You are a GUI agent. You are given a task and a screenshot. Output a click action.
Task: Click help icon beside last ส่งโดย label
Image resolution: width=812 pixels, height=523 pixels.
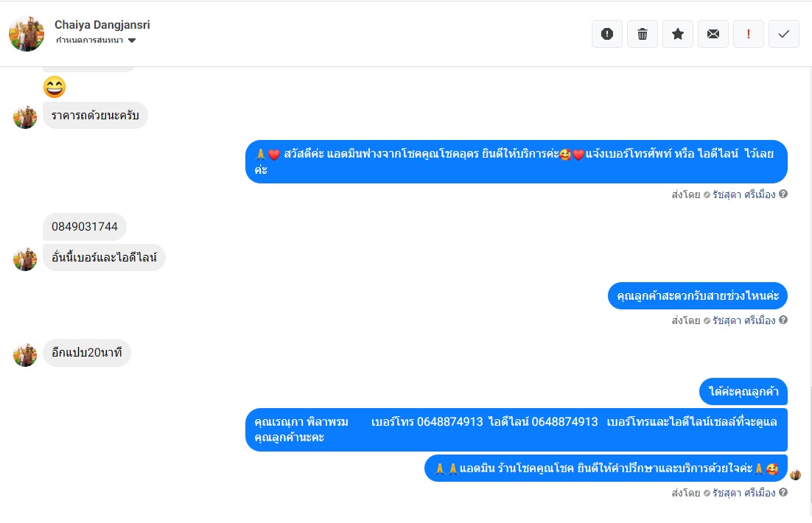[783, 493]
